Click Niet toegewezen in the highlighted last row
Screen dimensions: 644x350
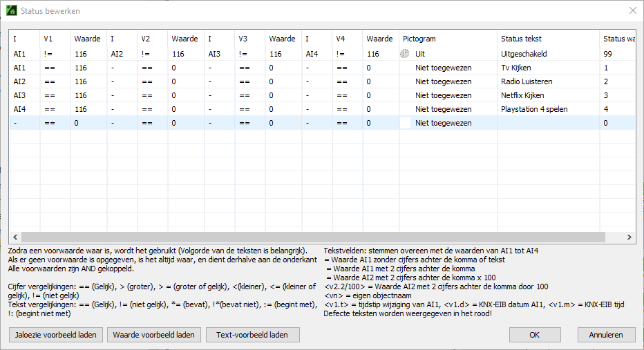pyautogui.click(x=443, y=123)
